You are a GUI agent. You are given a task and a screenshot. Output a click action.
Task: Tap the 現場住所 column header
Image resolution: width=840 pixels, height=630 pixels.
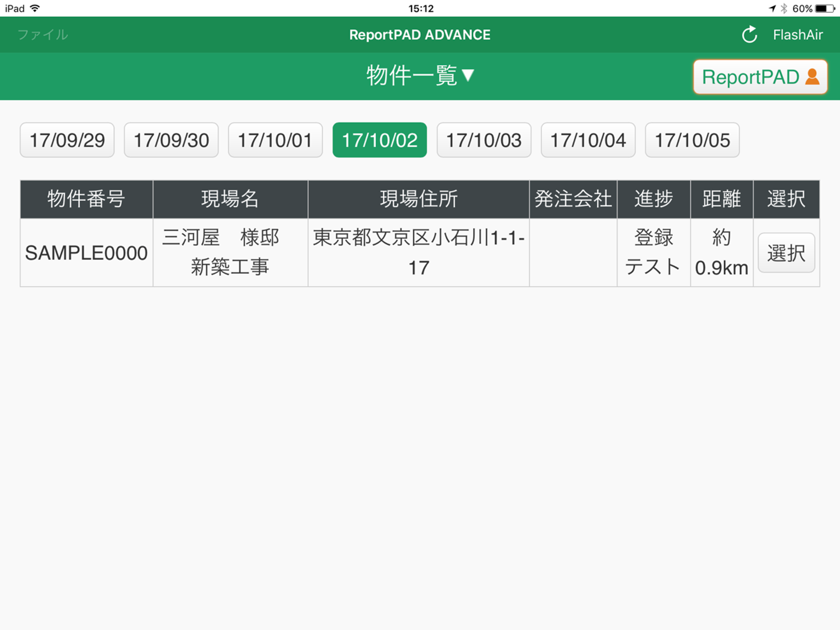pyautogui.click(x=418, y=199)
